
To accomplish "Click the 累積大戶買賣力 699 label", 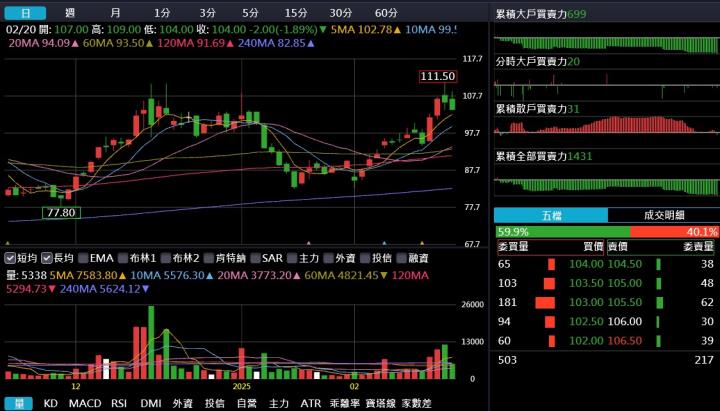I will tap(541, 14).
